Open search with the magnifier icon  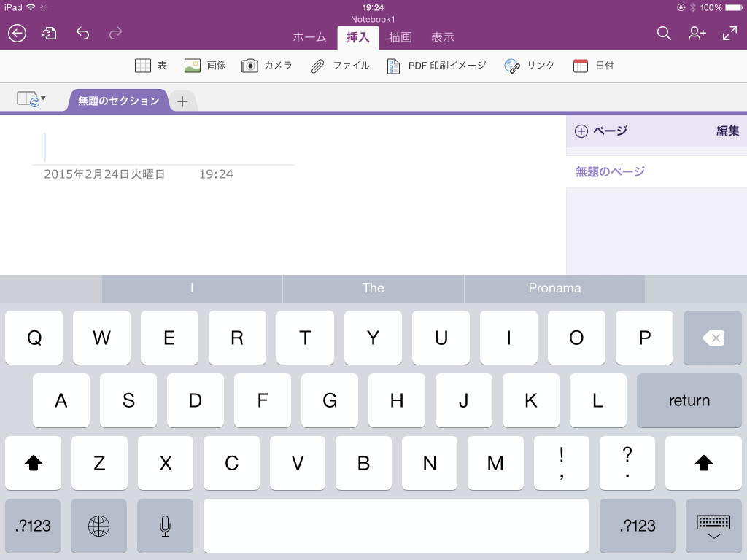(x=663, y=34)
